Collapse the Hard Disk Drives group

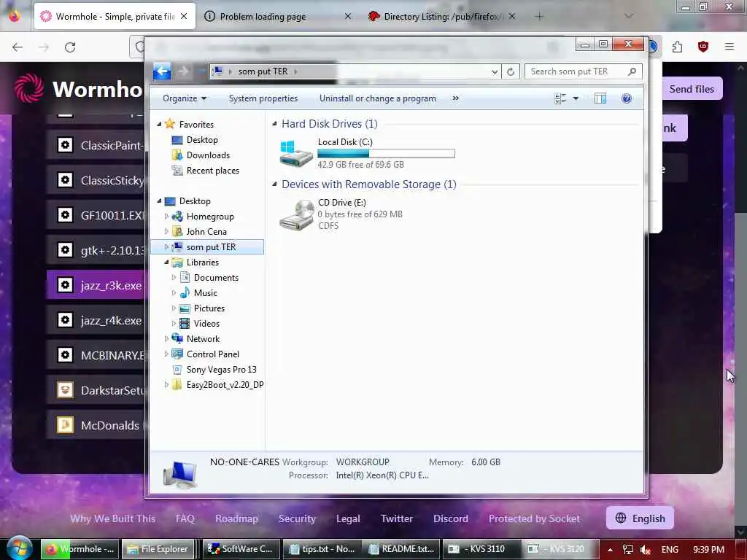(274, 124)
